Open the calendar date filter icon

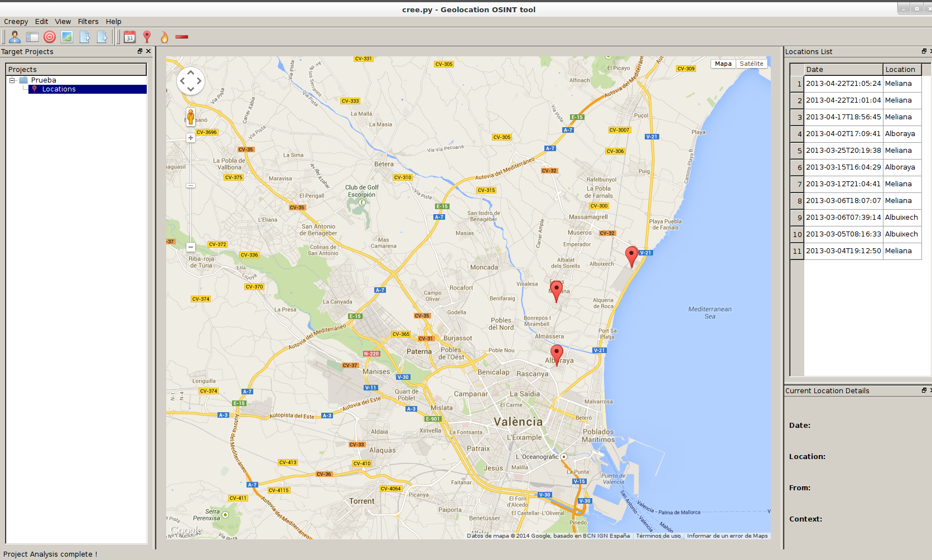[x=129, y=37]
